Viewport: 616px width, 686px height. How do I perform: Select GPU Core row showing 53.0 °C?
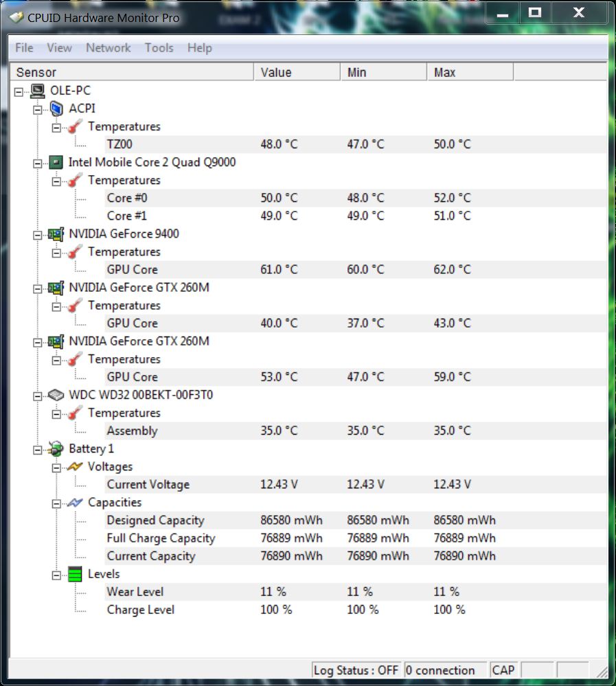click(x=355, y=377)
